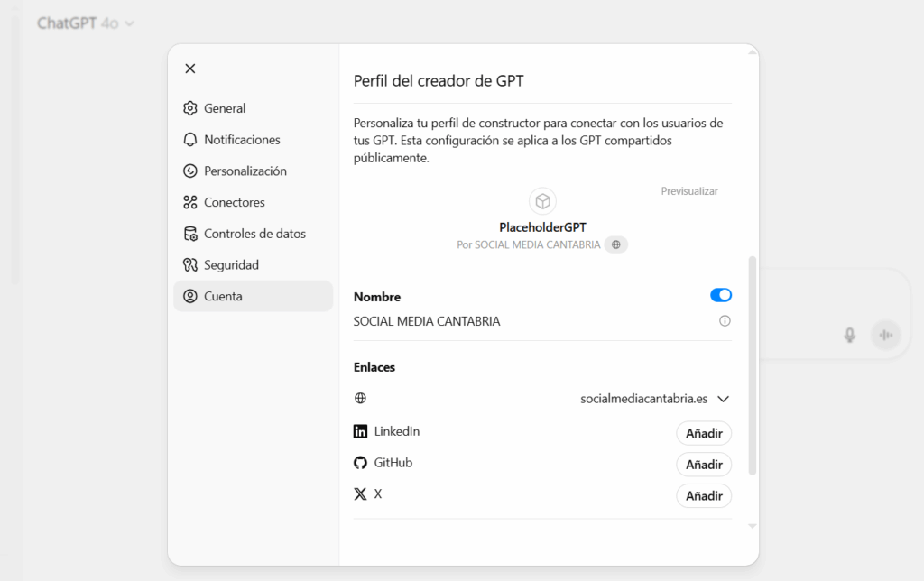The width and height of the screenshot is (924, 581).
Task: Click the info icon beside SOCIAL MEDIA CANTABRIA
Action: point(725,320)
